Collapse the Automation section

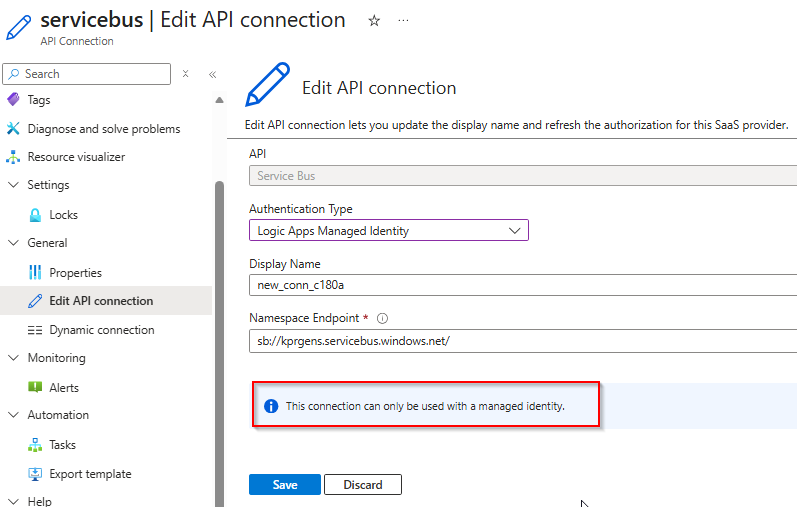point(14,414)
